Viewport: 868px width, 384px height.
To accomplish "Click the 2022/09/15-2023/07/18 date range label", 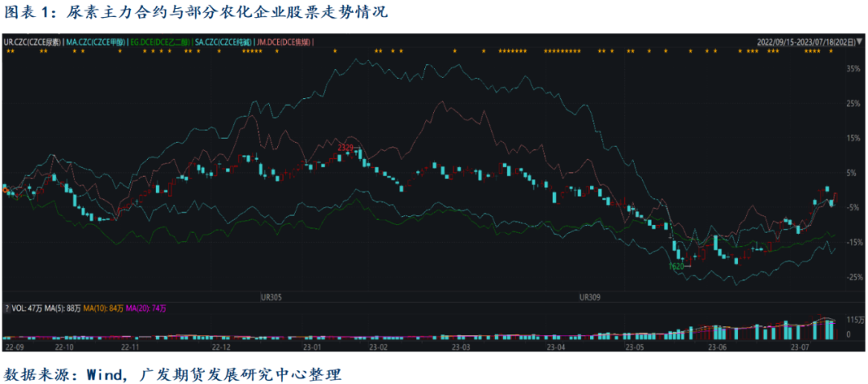I will click(x=805, y=42).
